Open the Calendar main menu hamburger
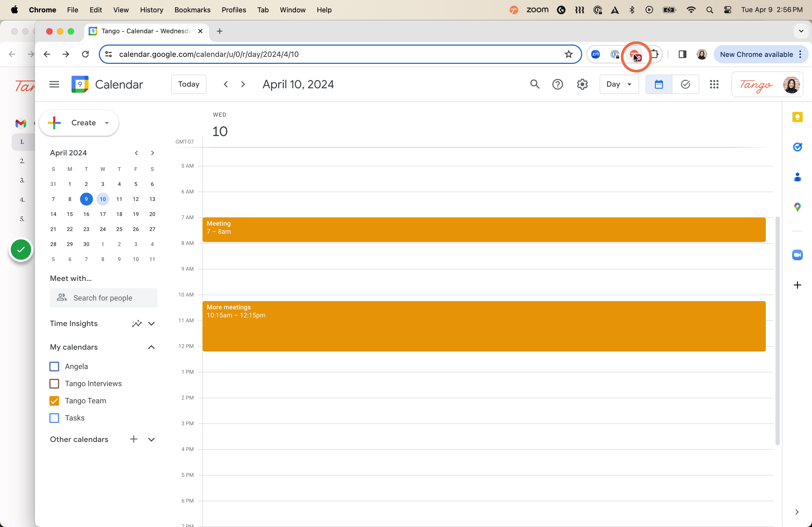 tap(54, 84)
